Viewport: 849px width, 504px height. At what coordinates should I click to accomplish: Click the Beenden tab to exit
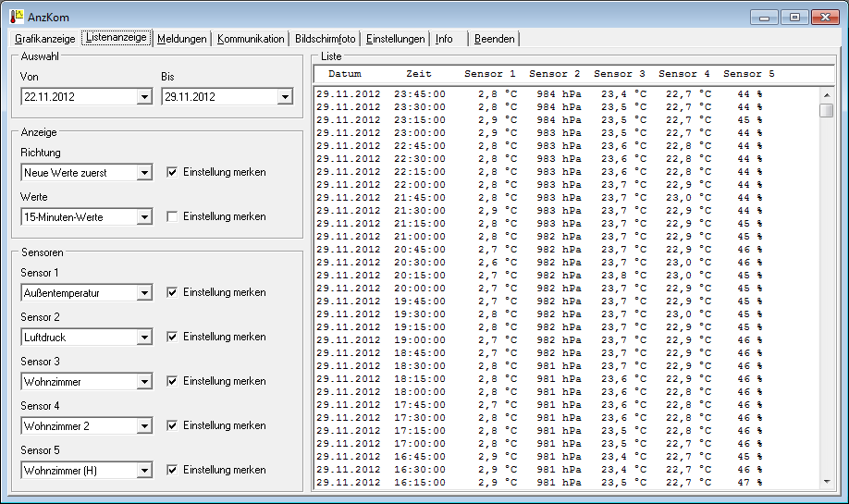click(495, 39)
